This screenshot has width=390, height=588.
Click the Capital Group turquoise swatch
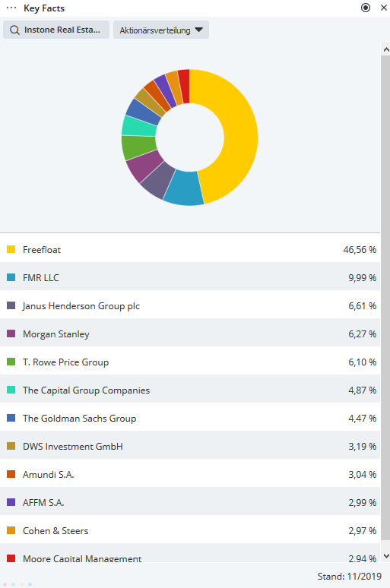click(11, 390)
